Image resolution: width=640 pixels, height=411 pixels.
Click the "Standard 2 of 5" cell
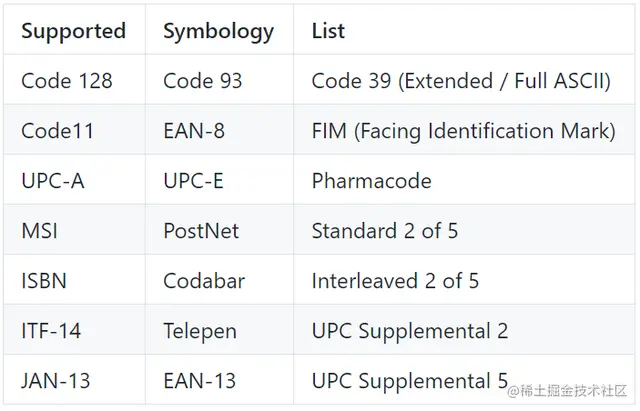(x=384, y=231)
